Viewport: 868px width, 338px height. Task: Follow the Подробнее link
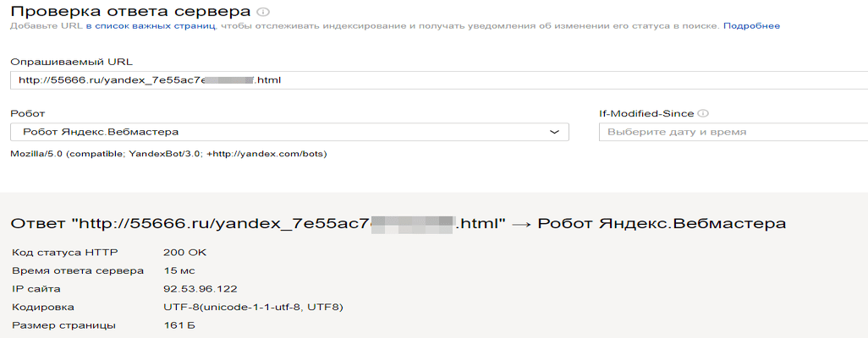(751, 26)
